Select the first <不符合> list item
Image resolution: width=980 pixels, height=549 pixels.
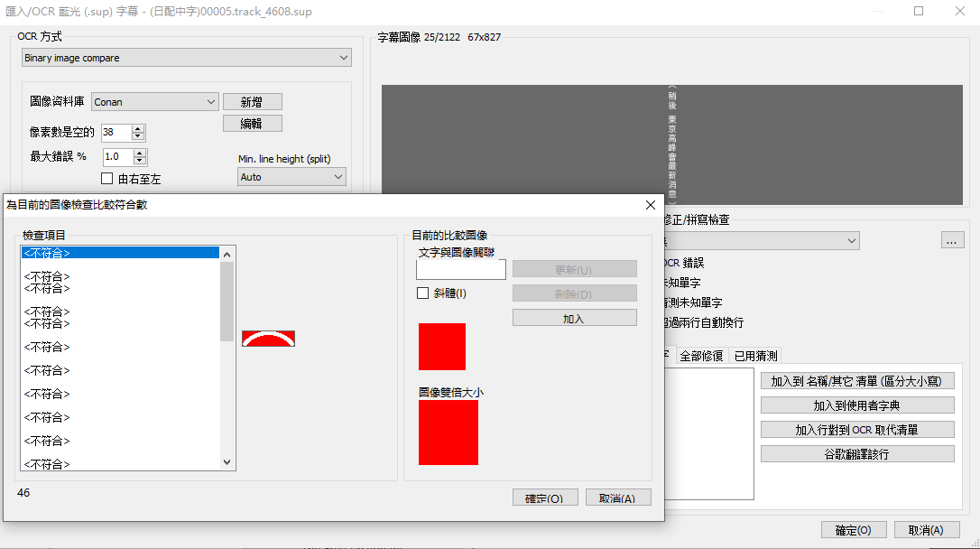120,253
